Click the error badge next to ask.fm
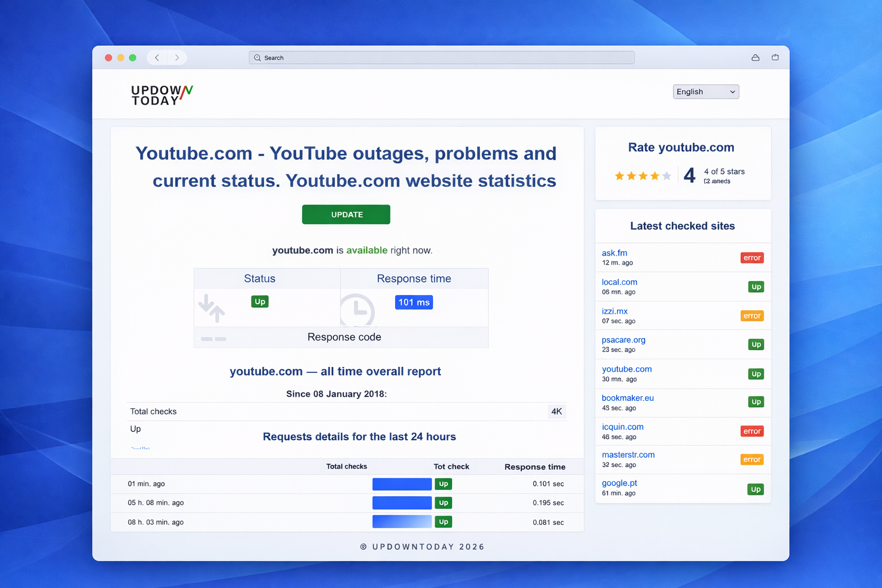 (752, 258)
